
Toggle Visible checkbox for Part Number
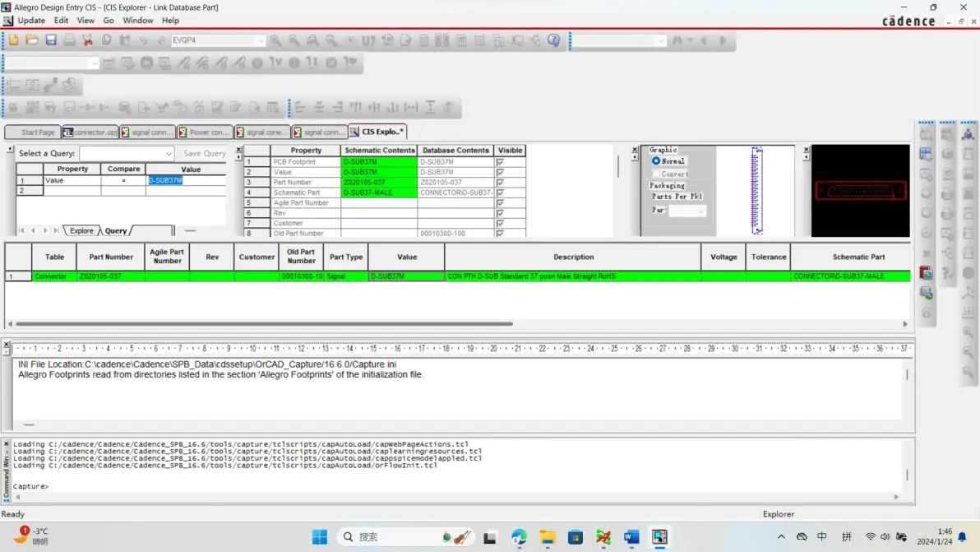tap(500, 183)
